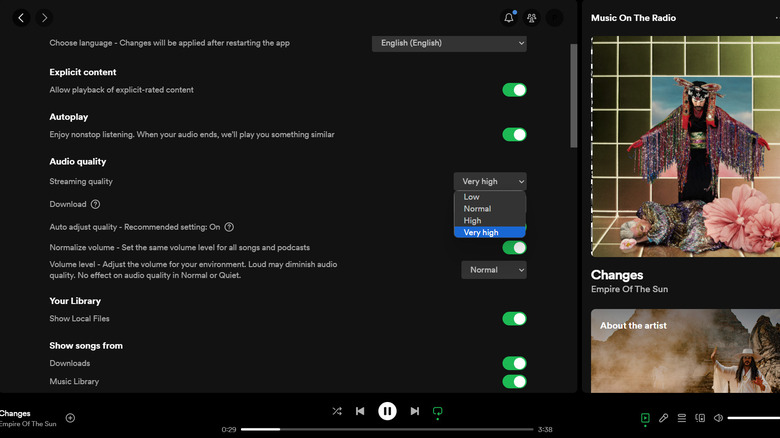780x438 pixels.
Task: Disable explicit content playback toggle
Action: coord(514,90)
